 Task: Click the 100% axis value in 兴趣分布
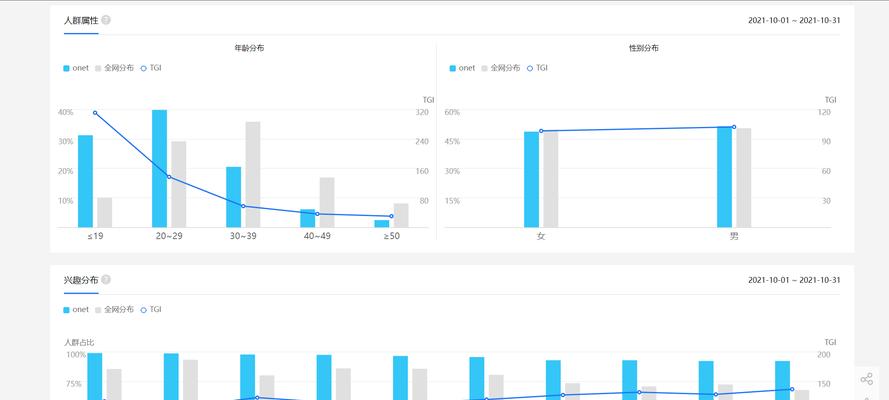[76, 355]
